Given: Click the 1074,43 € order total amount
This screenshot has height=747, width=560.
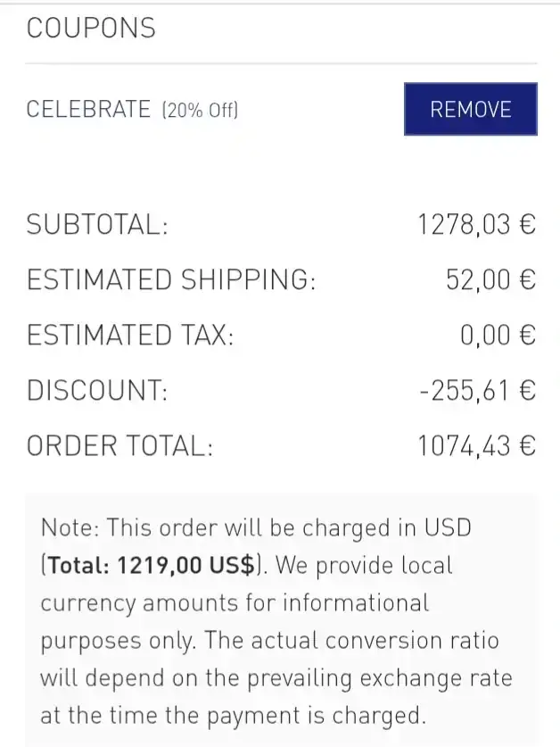Looking at the screenshot, I should click(x=476, y=446).
